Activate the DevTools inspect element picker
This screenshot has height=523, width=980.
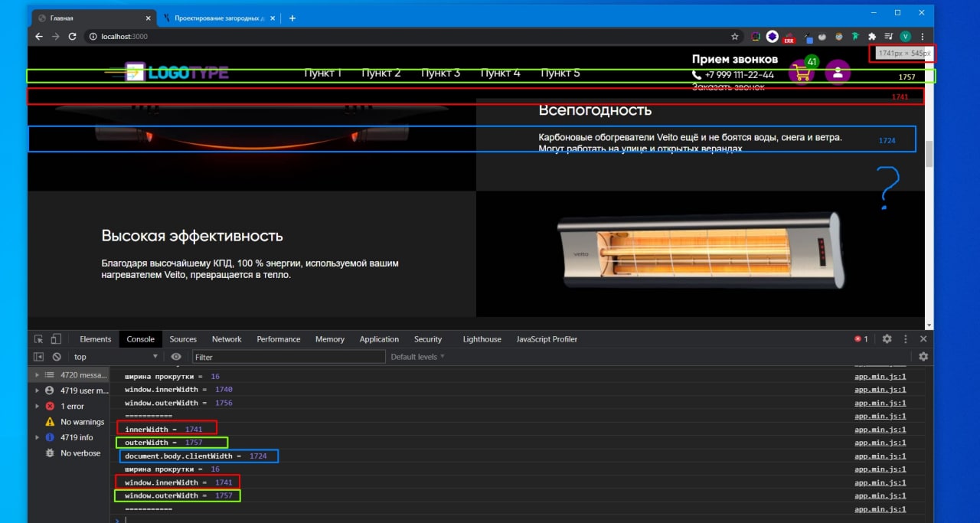(39, 339)
